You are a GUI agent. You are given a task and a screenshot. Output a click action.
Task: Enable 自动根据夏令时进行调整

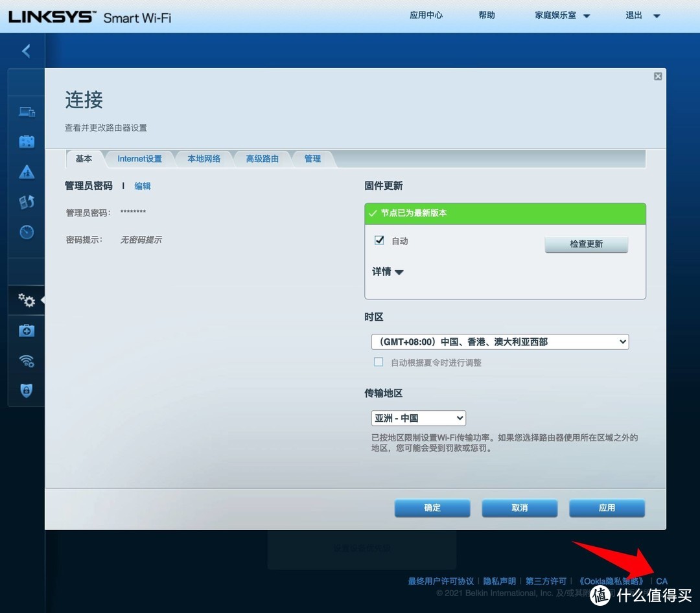(379, 362)
